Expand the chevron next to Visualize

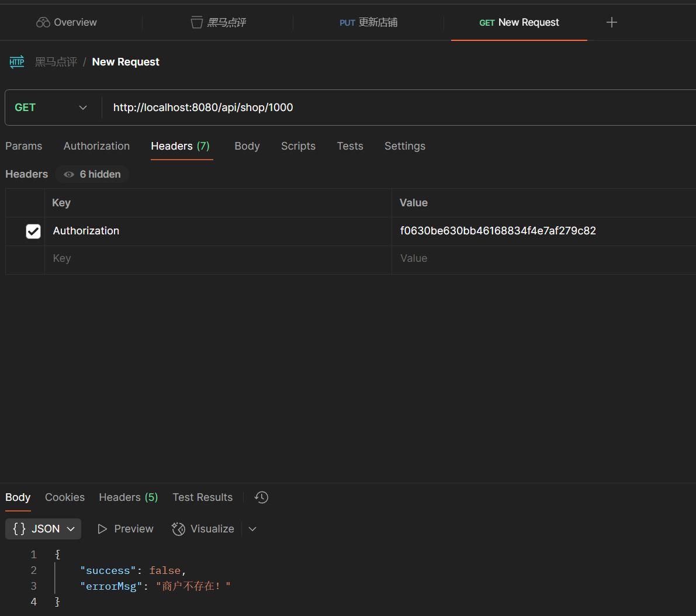[x=252, y=529]
